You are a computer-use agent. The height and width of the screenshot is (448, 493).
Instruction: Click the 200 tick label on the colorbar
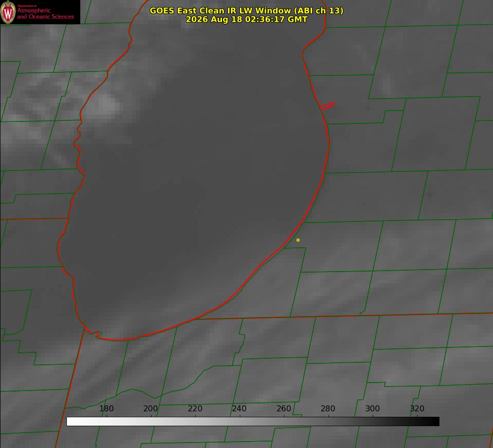click(150, 408)
